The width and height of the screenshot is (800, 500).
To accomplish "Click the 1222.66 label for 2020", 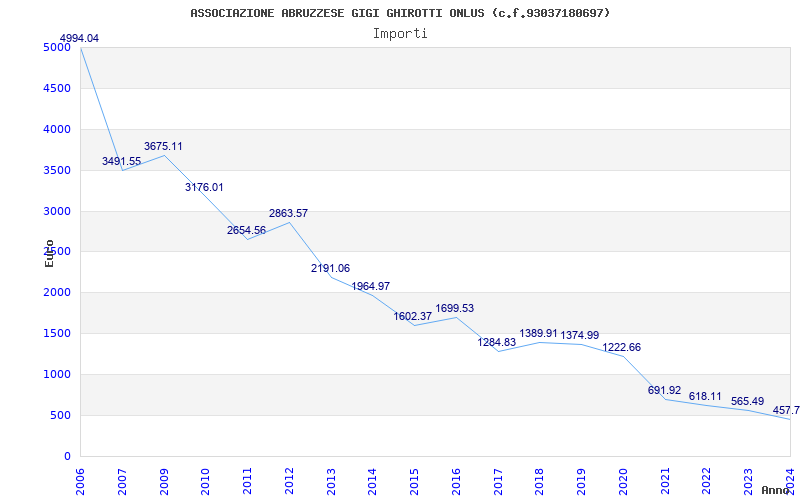I will pyautogui.click(x=621, y=347).
